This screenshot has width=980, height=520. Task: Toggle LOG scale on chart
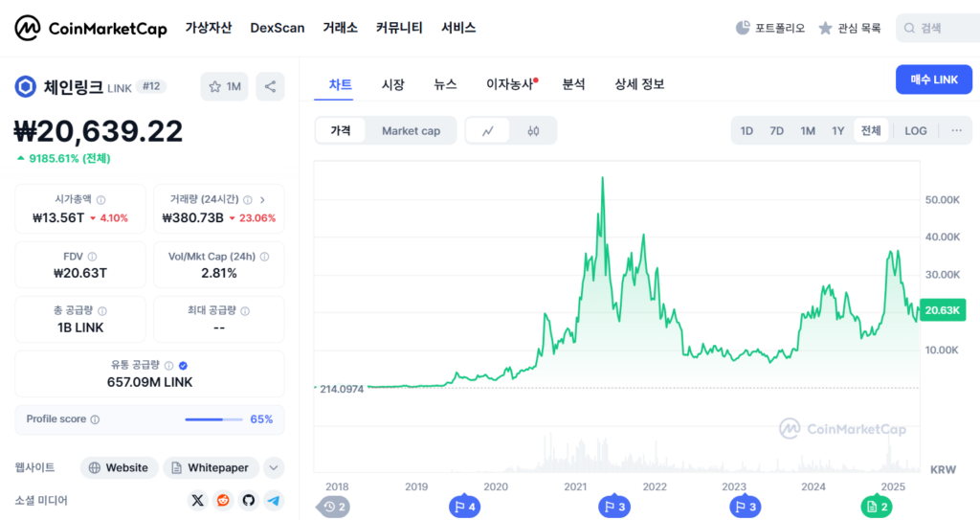916,131
